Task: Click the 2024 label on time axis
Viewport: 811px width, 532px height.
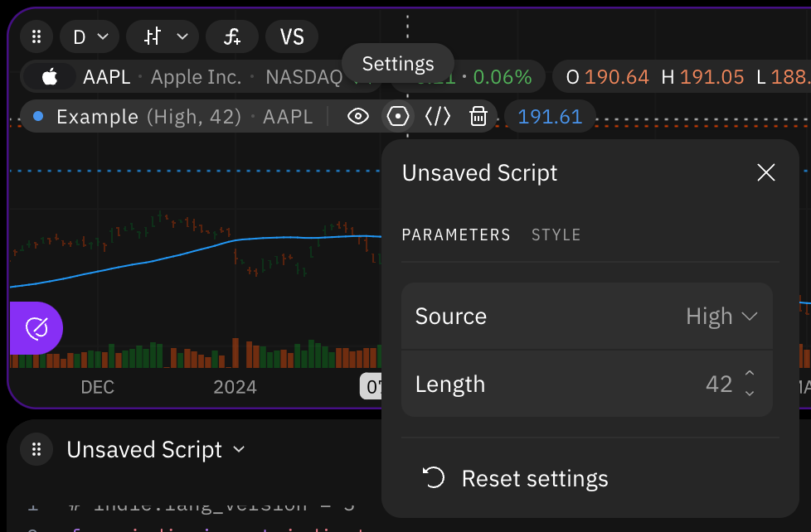Action: point(235,387)
